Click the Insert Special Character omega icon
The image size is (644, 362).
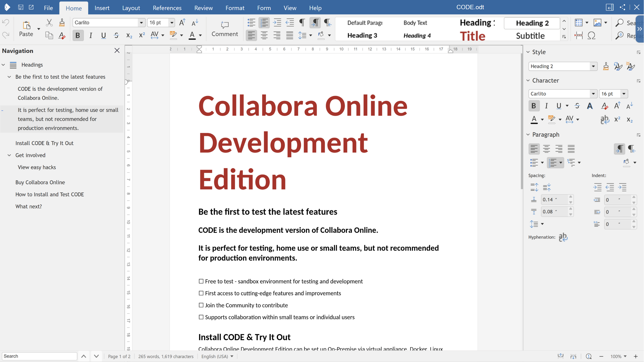591,35
